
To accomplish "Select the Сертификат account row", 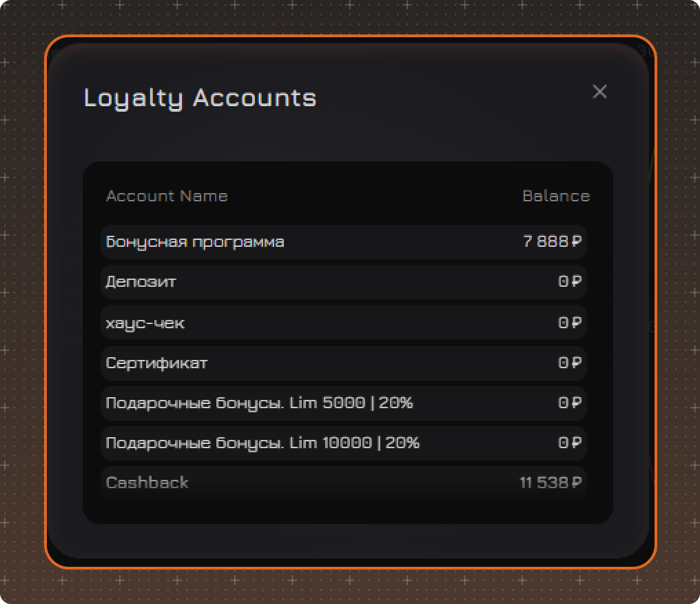I will [x=344, y=363].
